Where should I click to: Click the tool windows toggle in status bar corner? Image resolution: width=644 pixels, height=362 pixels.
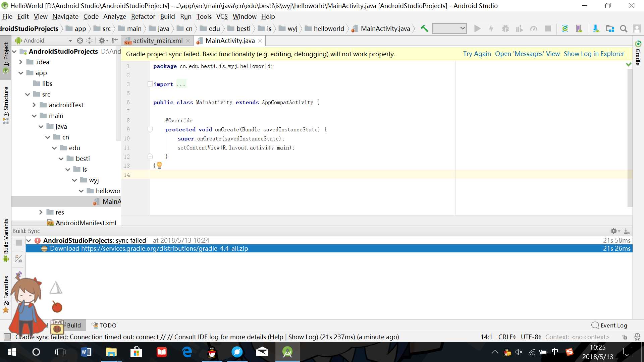(x=7, y=337)
